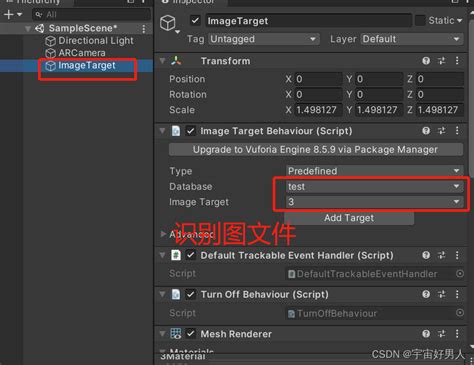Click the Mesh Renderer component icon
Screen dimensions: 474x365
[x=176, y=334]
